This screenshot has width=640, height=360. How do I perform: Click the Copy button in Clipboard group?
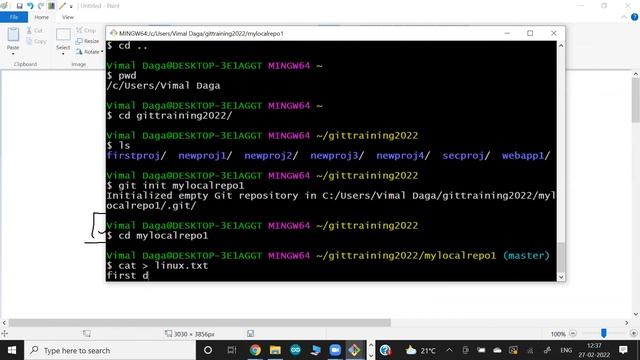pos(36,41)
